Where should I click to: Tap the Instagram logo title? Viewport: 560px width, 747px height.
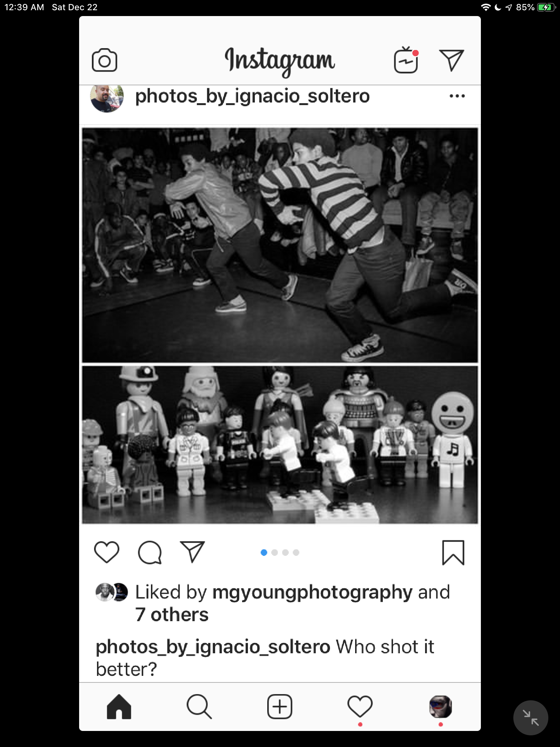click(280, 61)
